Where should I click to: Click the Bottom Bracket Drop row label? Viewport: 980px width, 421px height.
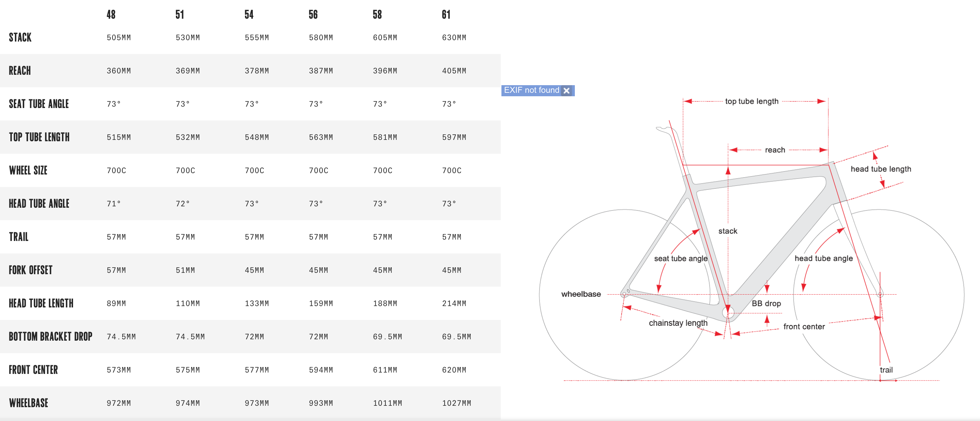[x=50, y=337]
